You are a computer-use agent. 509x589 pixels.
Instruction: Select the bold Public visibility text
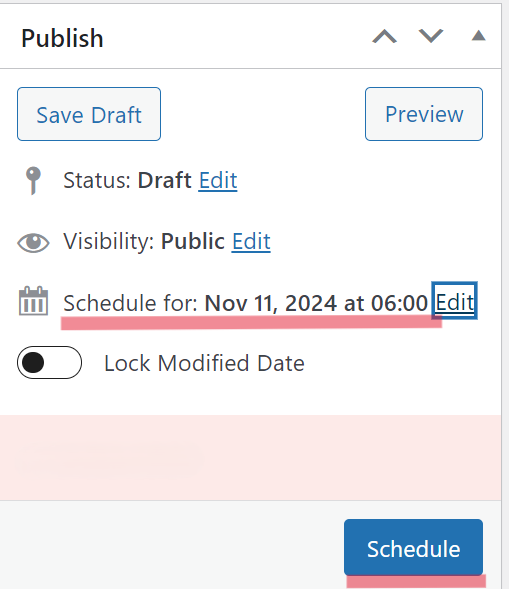193,241
